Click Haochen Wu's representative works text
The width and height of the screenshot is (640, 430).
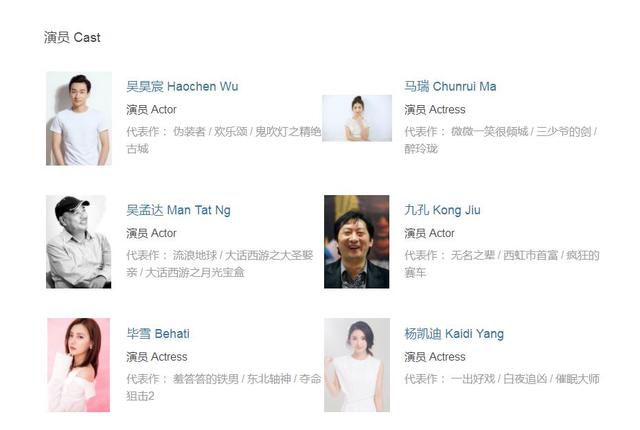(x=224, y=140)
